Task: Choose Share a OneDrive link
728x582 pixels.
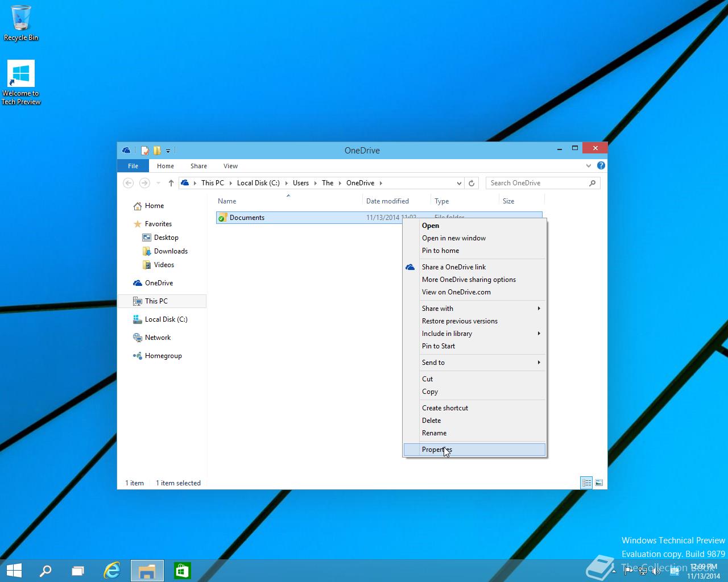Action: (x=474, y=267)
